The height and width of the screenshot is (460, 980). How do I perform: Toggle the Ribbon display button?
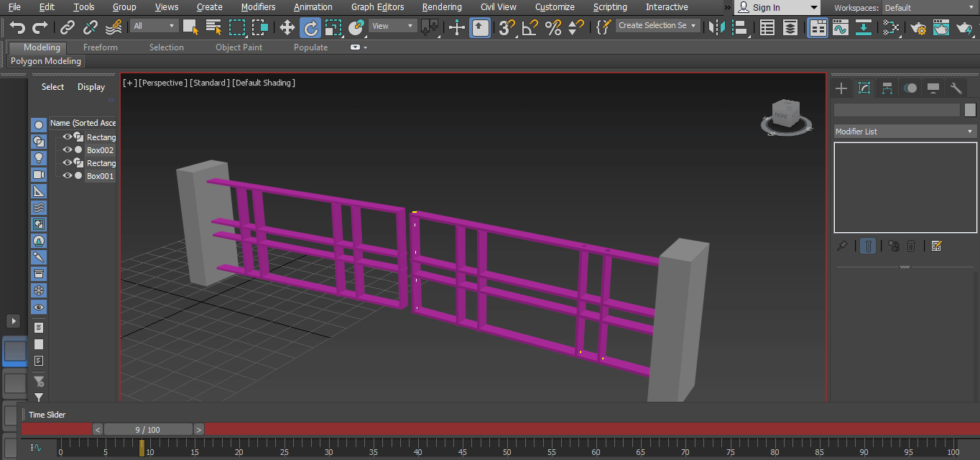coord(818,27)
